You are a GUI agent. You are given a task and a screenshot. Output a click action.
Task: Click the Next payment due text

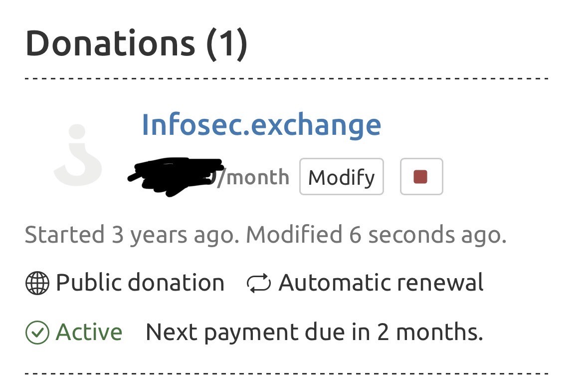pyautogui.click(x=314, y=333)
